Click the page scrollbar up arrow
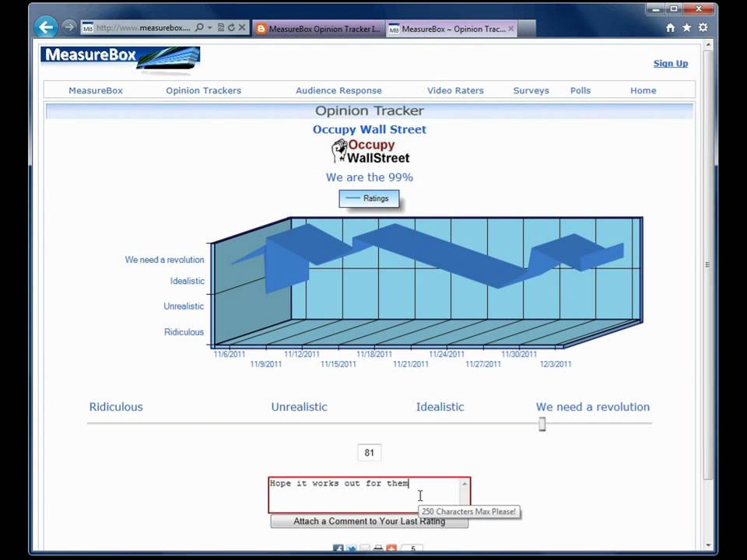Image resolution: width=747 pixels, height=560 pixels. tap(708, 45)
